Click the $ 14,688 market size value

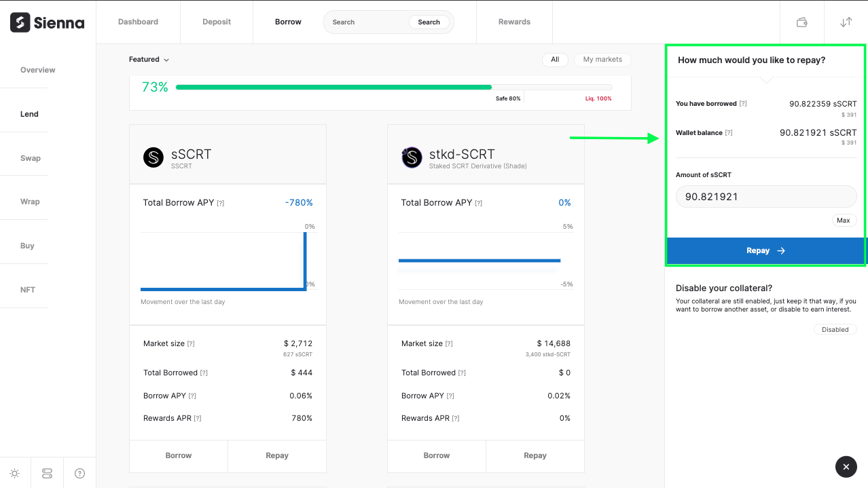coord(554,344)
